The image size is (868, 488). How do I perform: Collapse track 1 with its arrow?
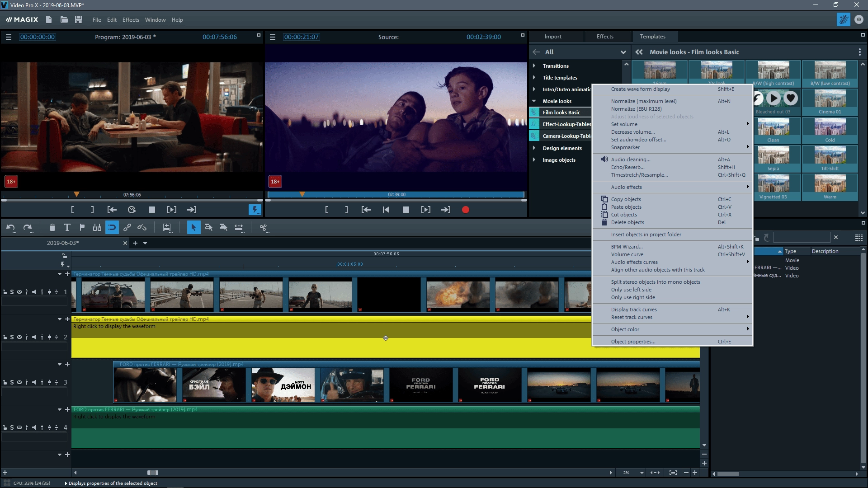click(x=60, y=274)
